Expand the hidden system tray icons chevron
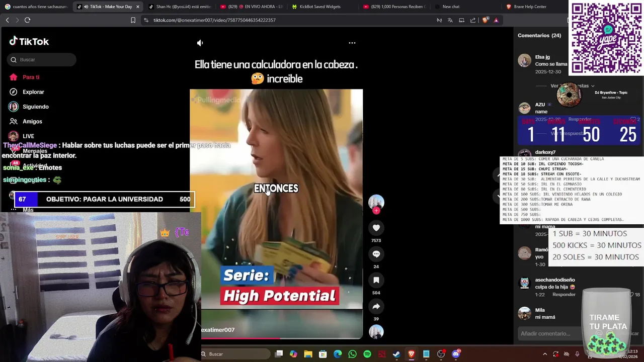The width and height of the screenshot is (644, 362). (x=544, y=354)
